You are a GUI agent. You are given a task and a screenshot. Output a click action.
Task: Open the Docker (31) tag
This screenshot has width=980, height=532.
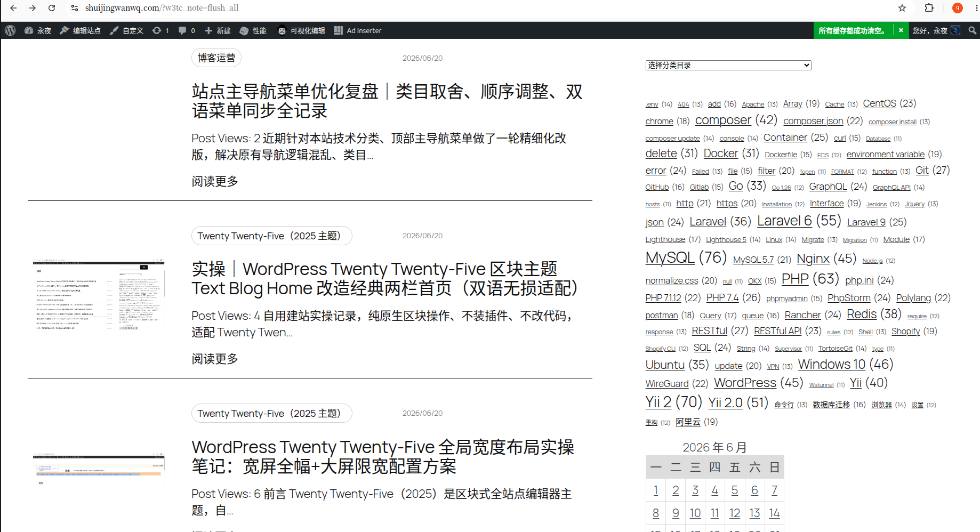(x=721, y=154)
